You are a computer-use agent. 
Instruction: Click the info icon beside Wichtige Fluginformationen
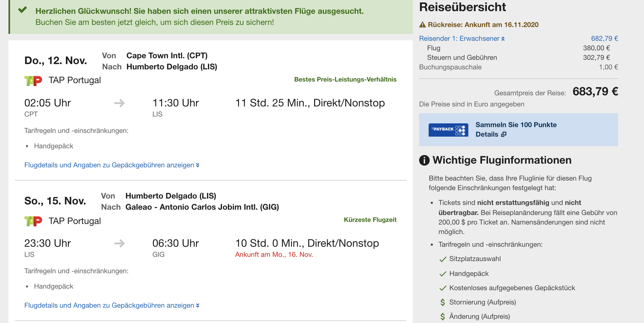pyautogui.click(x=424, y=160)
